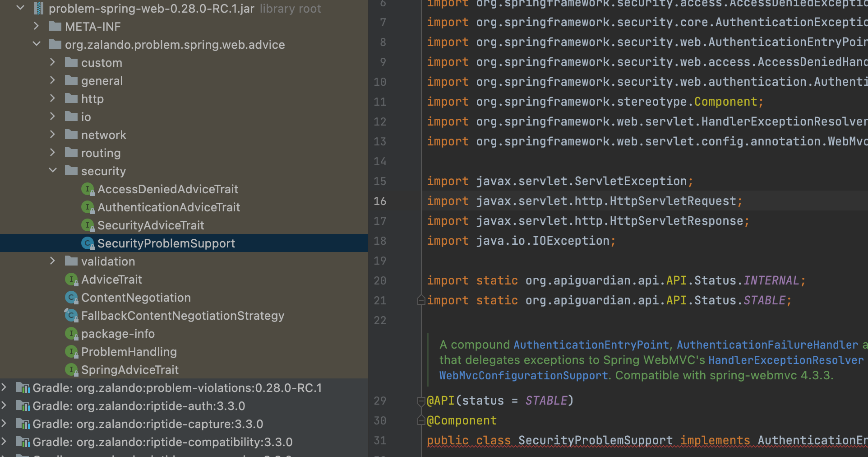Click the jar icon beside problem-spring-web-0.28.0-RC.1.jar

pyautogui.click(x=39, y=9)
